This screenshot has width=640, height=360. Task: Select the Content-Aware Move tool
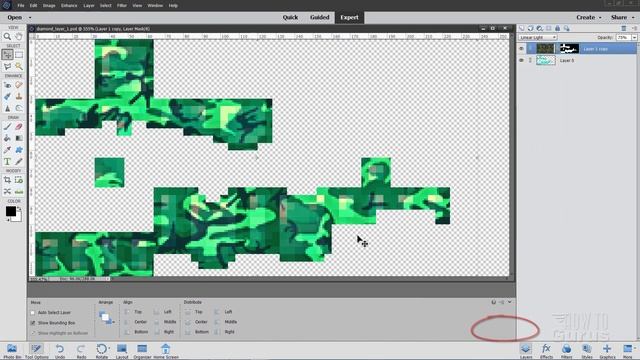coord(7,191)
